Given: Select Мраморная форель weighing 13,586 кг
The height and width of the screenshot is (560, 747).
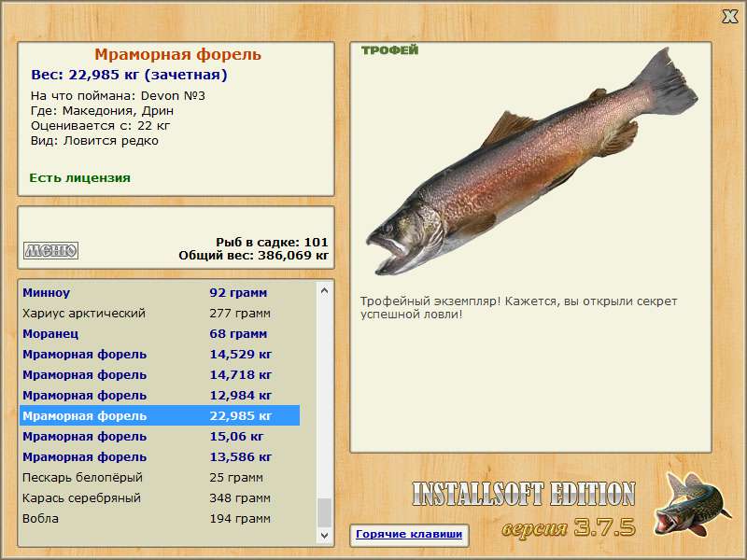Looking at the screenshot, I should pos(160,456).
